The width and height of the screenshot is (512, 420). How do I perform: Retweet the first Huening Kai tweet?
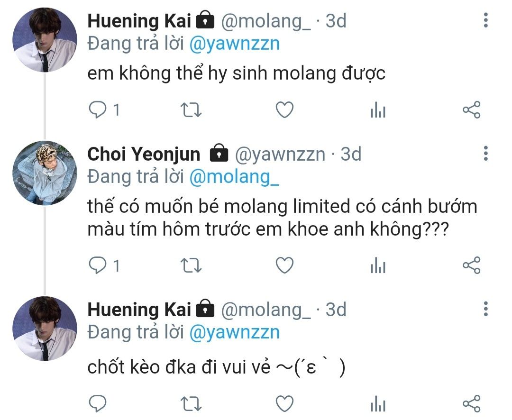pyautogui.click(x=192, y=110)
